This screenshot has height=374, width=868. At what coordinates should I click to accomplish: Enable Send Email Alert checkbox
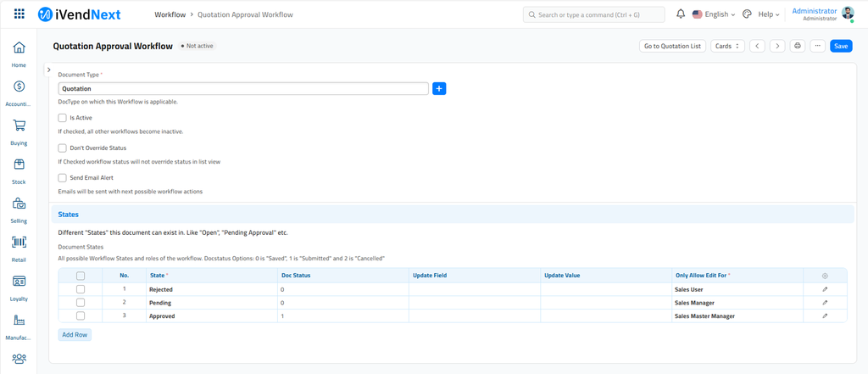click(63, 178)
